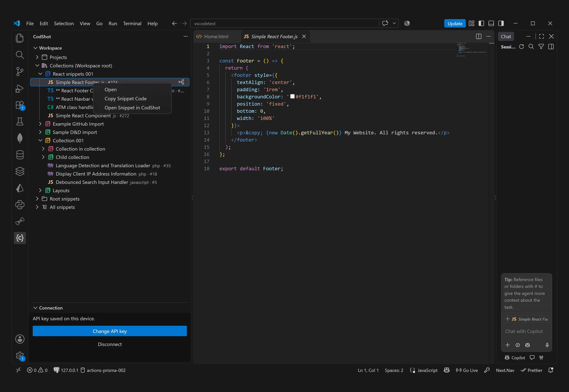The width and height of the screenshot is (569, 392).
Task: Click Go Live in status bar
Action: click(x=467, y=370)
